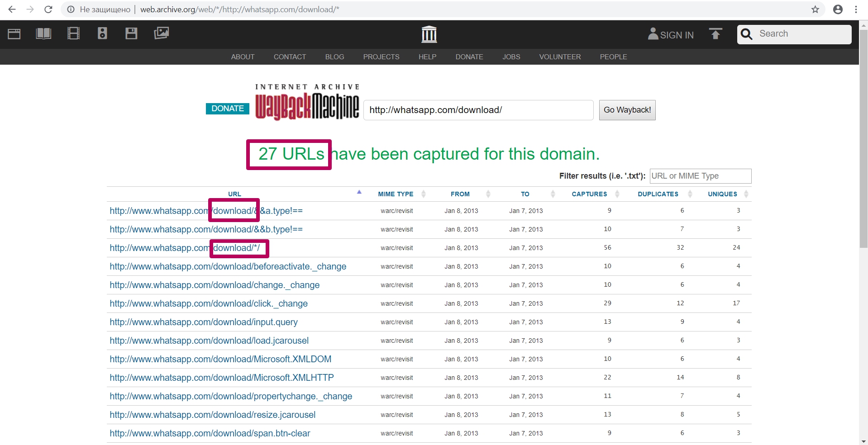
Task: Open the PROJECTS menu item
Action: tap(381, 57)
